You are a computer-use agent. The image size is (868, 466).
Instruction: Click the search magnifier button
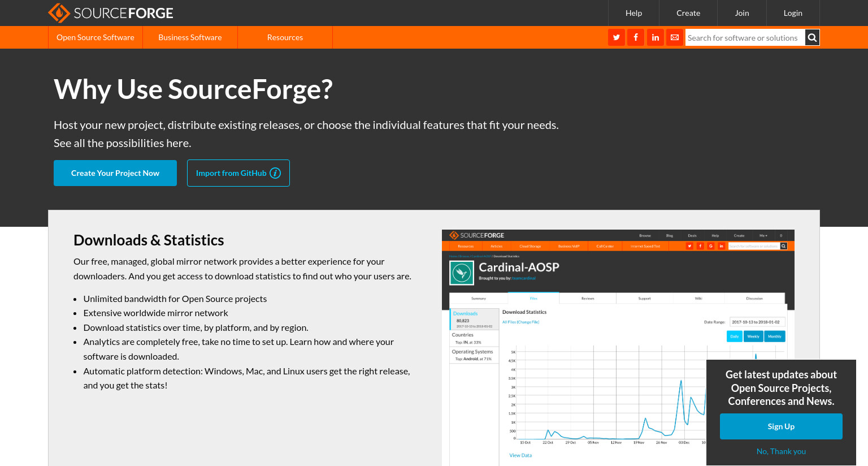pyautogui.click(x=812, y=37)
